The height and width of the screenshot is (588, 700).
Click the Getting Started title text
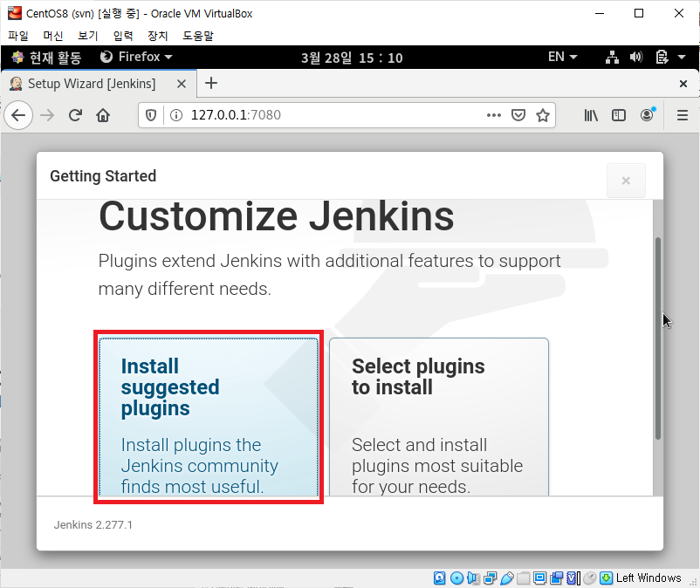pos(103,176)
